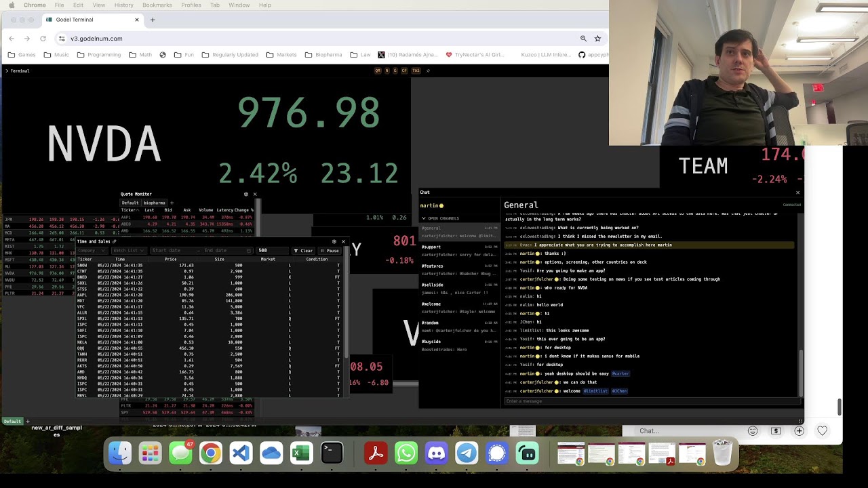Image resolution: width=868 pixels, height=488 pixels.
Task: Open Discord from the dock
Action: tap(437, 453)
